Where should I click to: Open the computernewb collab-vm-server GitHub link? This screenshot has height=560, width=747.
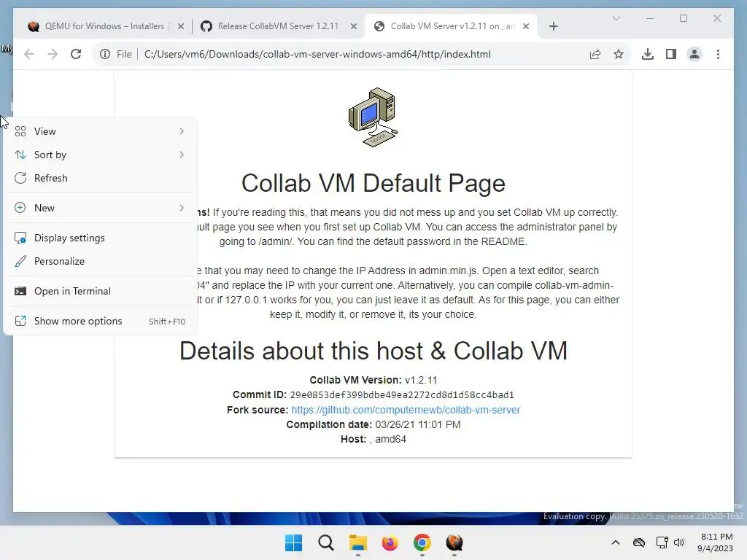[x=406, y=410]
